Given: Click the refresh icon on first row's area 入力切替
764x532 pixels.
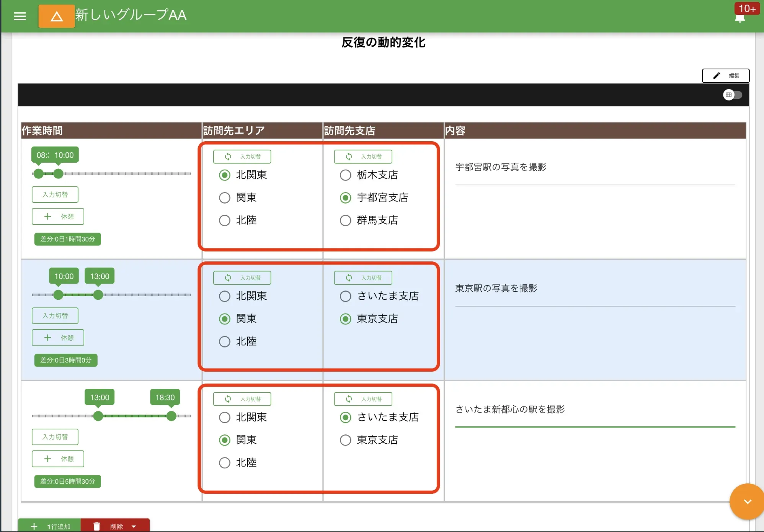Looking at the screenshot, I should coord(229,156).
